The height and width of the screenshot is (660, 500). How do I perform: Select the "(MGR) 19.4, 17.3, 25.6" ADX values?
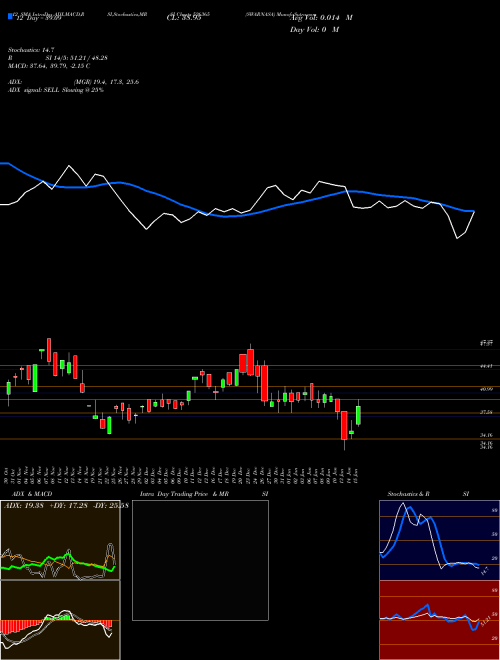106,82
